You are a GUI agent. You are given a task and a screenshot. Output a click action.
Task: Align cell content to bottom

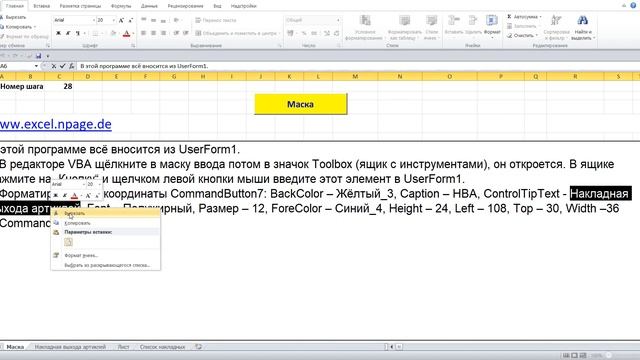click(x=163, y=20)
